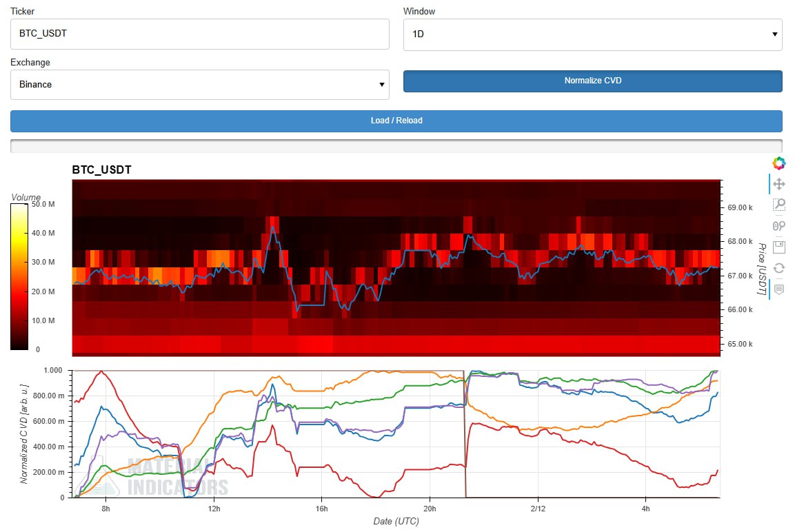Click the Bokeh logo icon
Viewport: 795px width, 532px height.
click(x=778, y=163)
